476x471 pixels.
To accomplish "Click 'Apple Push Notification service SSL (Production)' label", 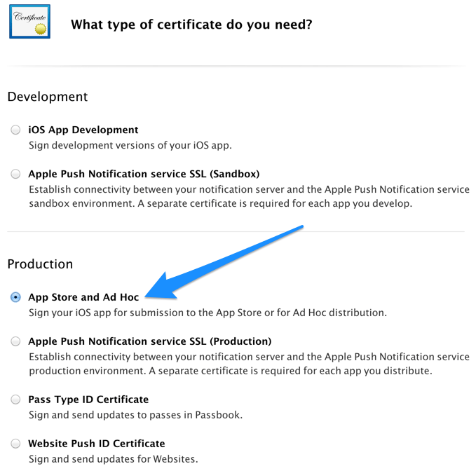I will (149, 341).
